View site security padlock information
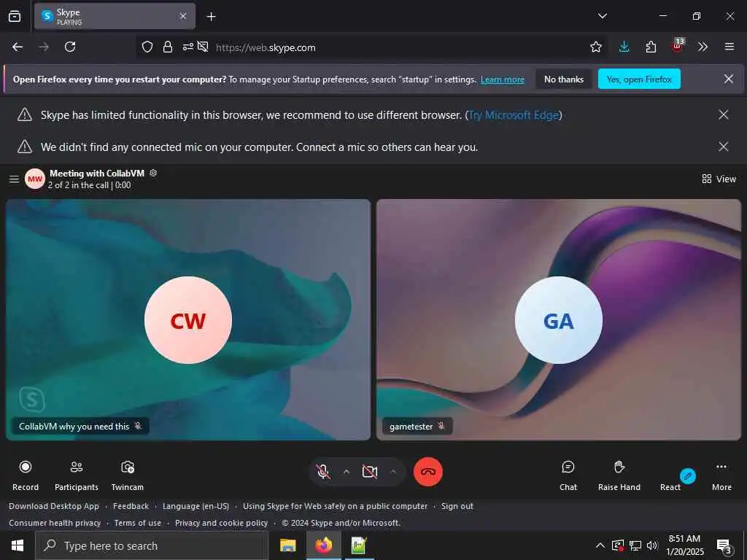Viewport: 747px width, 560px height. (x=167, y=47)
